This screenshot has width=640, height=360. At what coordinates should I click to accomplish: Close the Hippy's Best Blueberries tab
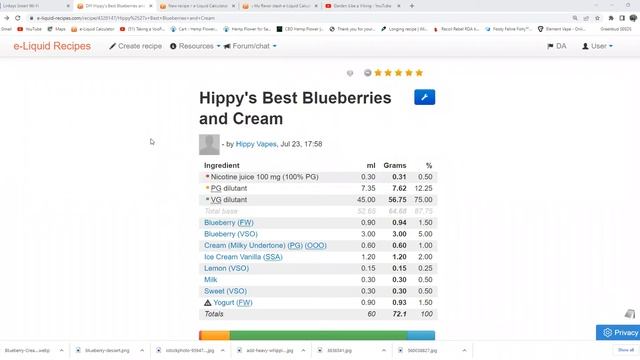(x=151, y=6)
